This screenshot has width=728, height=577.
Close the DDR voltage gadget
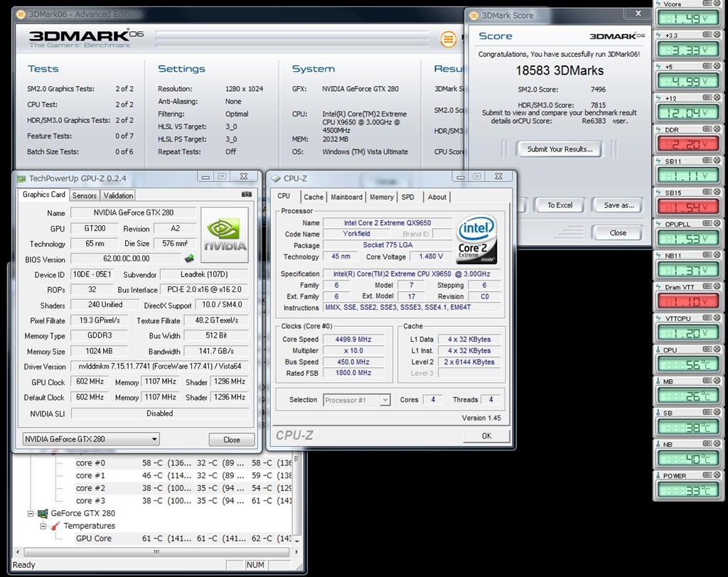coord(717,129)
